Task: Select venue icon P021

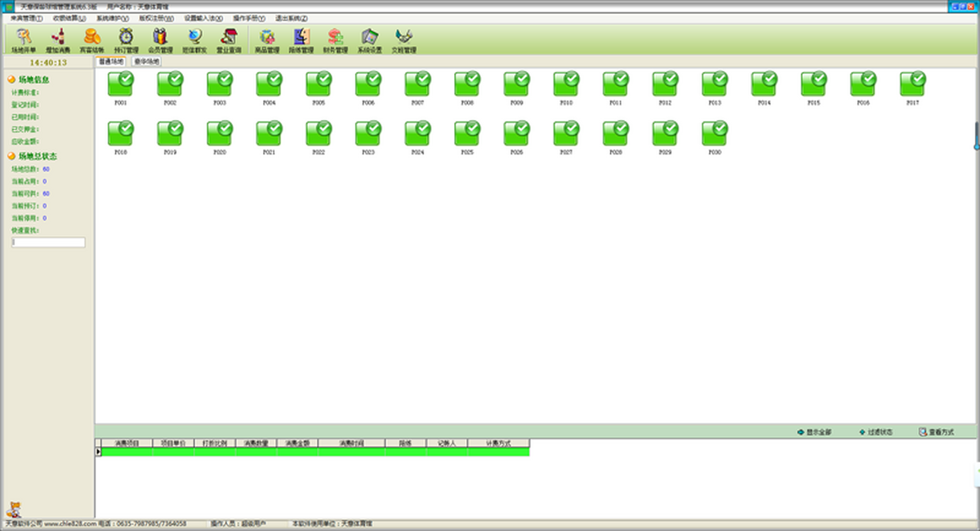Action: pyautogui.click(x=269, y=134)
